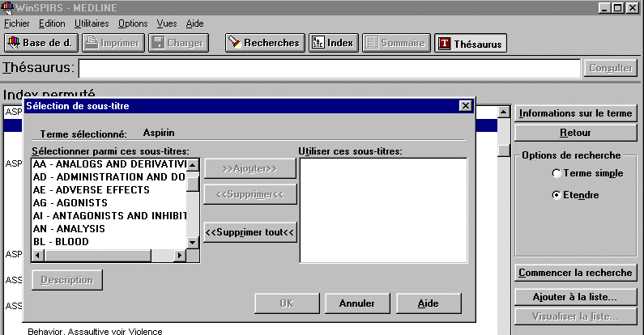Click subheading list scroll-up arrow
Viewport: 644px width, 335px height.
pos(193,165)
